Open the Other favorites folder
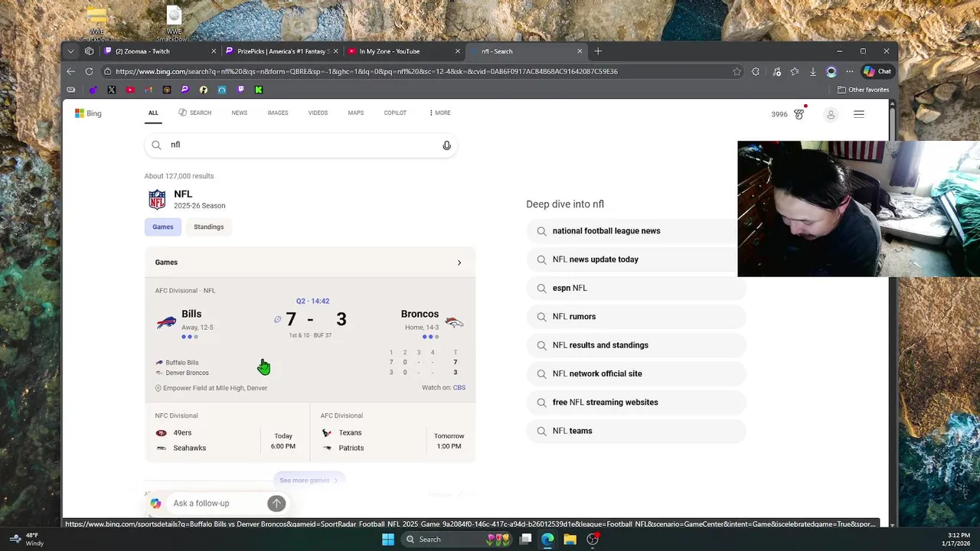Image resolution: width=980 pixels, height=551 pixels. click(x=863, y=90)
